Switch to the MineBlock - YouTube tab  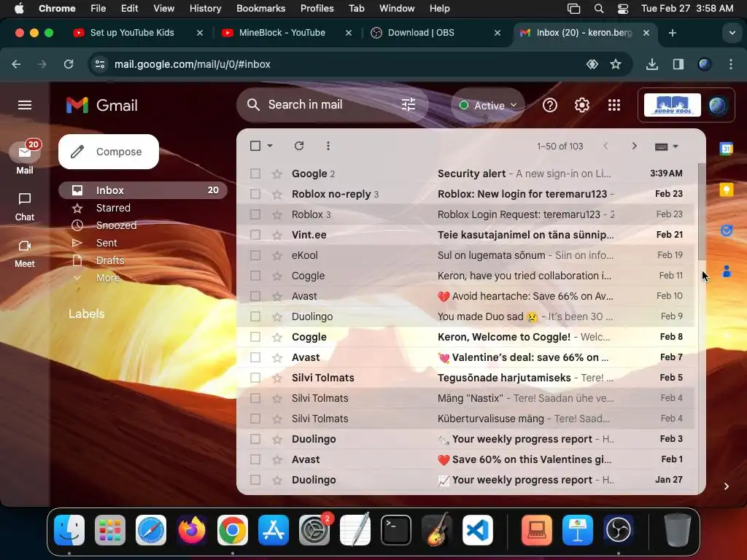point(282,33)
